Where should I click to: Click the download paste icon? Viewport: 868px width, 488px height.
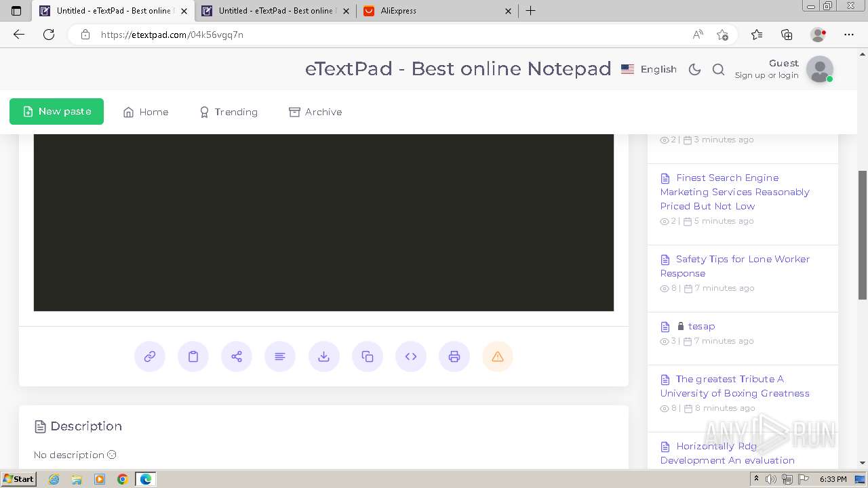tap(324, 357)
